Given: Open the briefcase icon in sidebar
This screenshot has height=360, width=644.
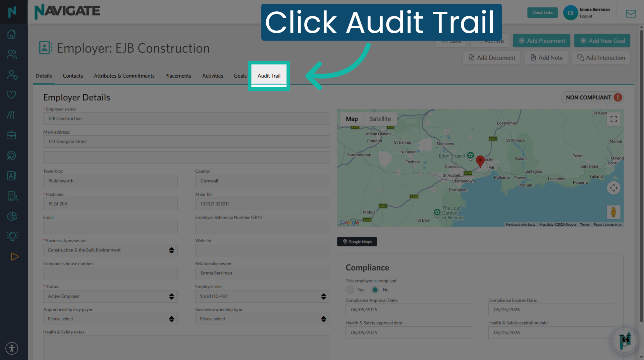Looking at the screenshot, I should point(11,135).
